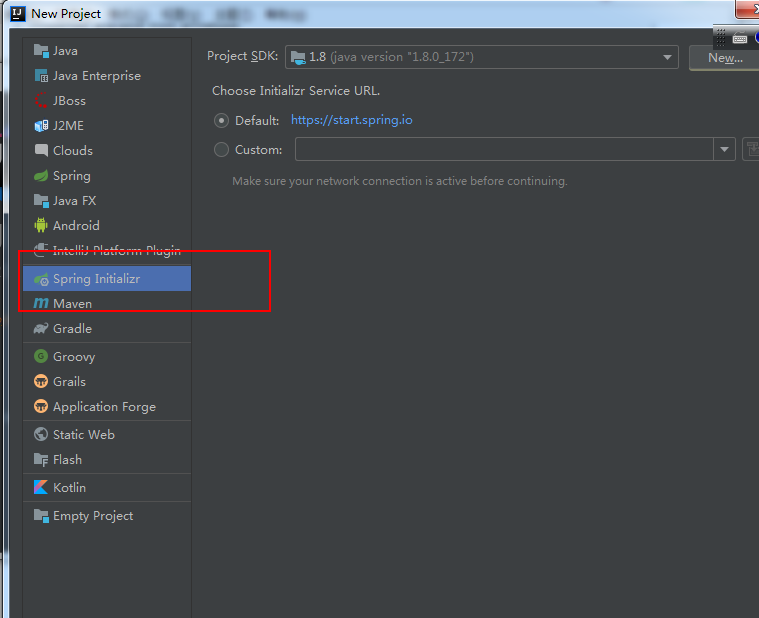Click the Gradle elephant icon
Viewport: 759px width, 618px height.
click(41, 329)
